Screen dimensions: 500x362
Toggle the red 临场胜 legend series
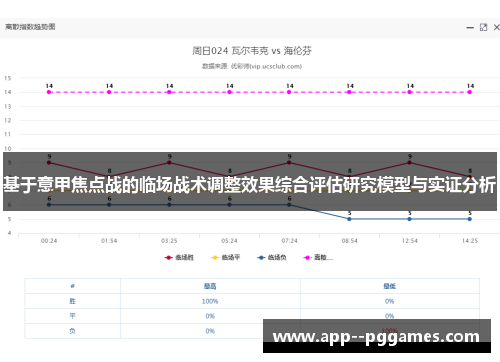point(179,257)
